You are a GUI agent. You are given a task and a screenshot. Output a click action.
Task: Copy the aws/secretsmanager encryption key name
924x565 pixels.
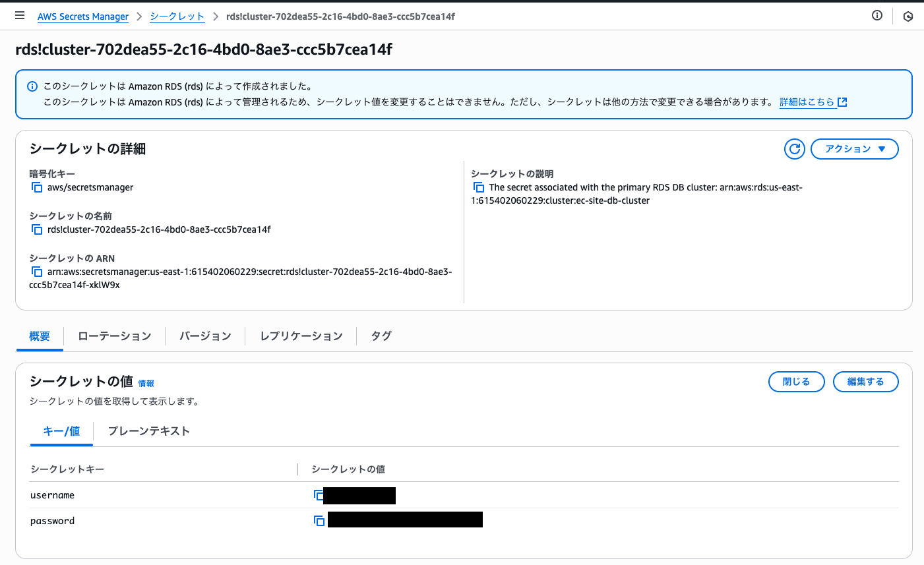pyautogui.click(x=37, y=187)
